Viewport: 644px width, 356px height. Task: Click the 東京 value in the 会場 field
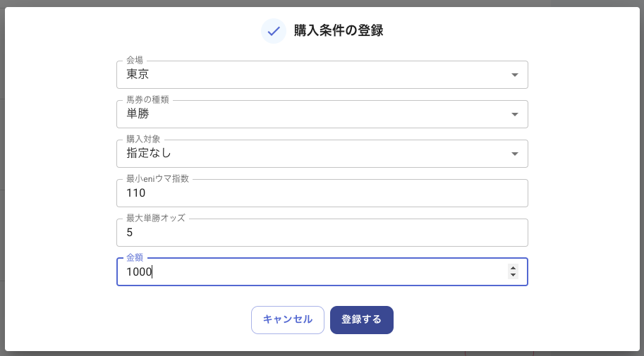click(x=137, y=75)
